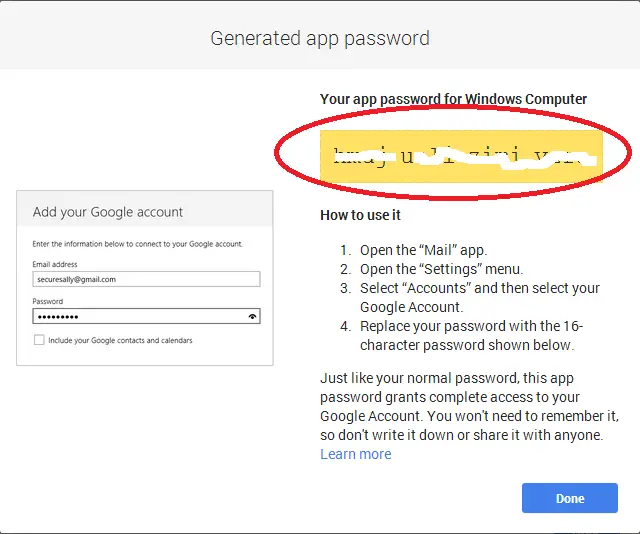Click the Done button
The height and width of the screenshot is (534, 640).
[570, 498]
